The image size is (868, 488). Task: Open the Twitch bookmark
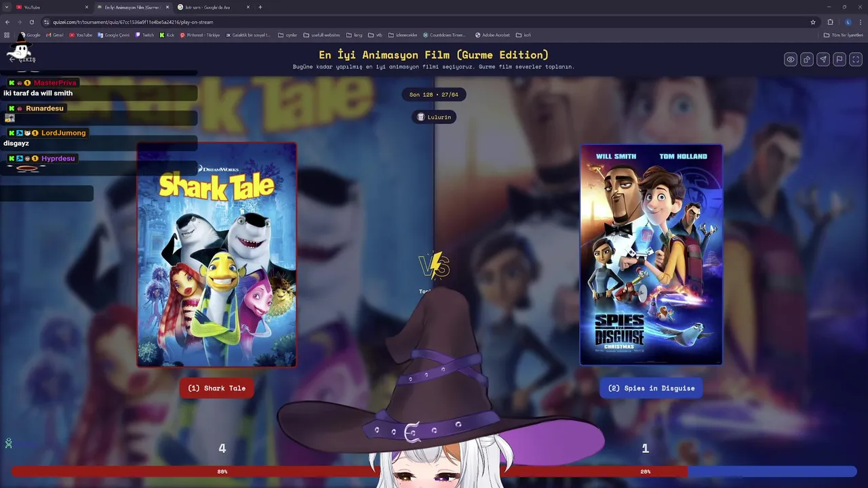144,35
